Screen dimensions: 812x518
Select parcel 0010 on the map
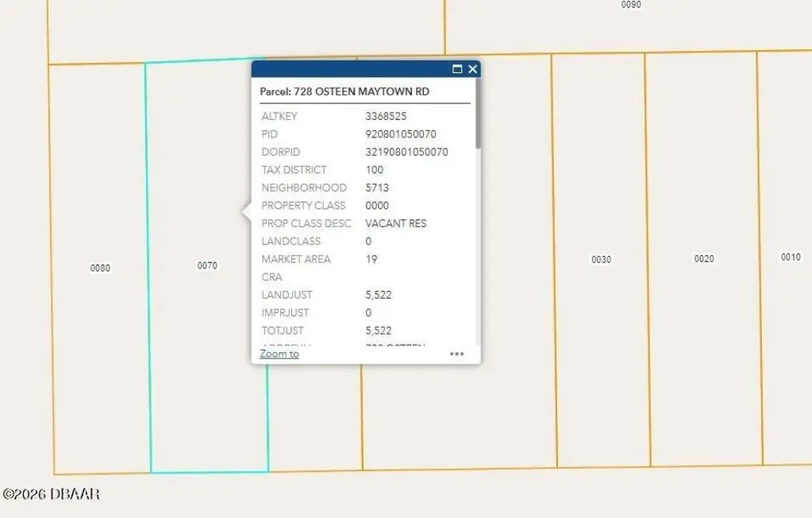(x=791, y=257)
